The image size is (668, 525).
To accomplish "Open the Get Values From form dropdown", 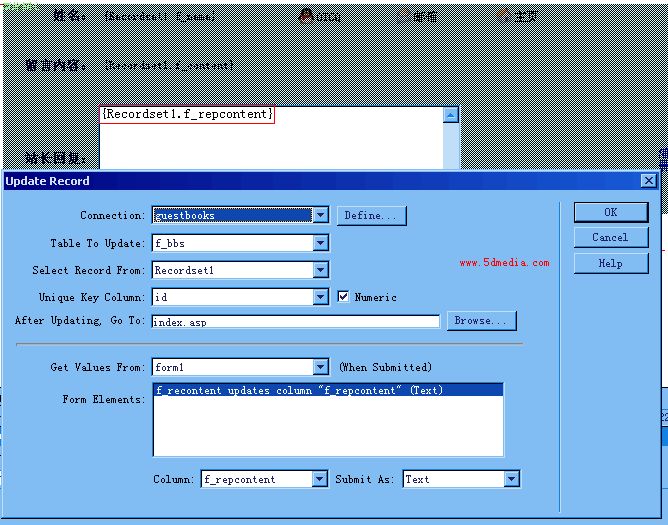I will tap(320, 367).
